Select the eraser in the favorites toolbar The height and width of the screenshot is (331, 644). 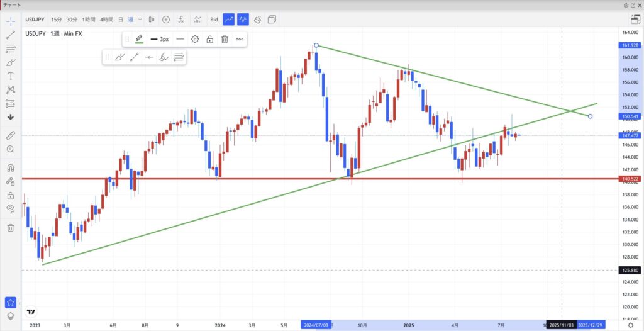tap(164, 57)
